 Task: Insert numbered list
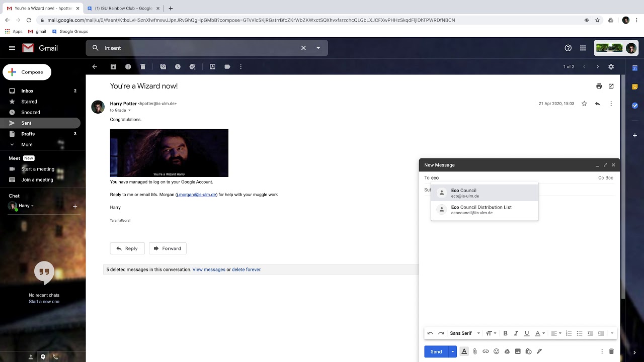click(x=569, y=333)
